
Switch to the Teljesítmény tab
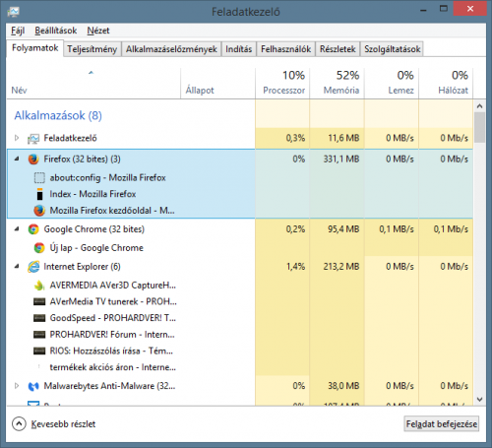click(x=92, y=49)
